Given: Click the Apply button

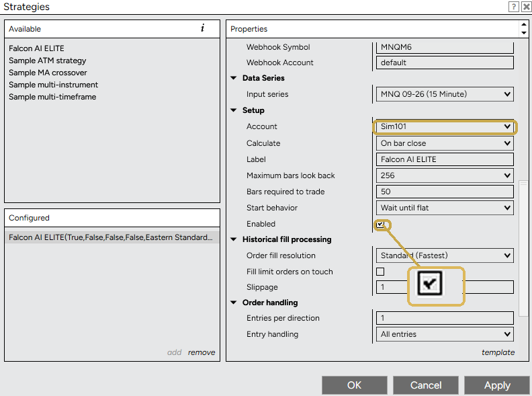Looking at the screenshot, I should click(496, 385).
